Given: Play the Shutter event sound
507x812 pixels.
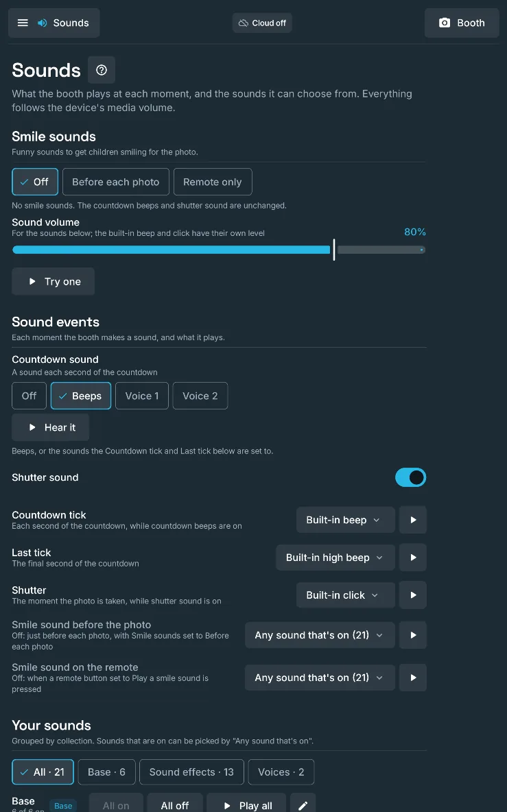Looking at the screenshot, I should point(413,595).
